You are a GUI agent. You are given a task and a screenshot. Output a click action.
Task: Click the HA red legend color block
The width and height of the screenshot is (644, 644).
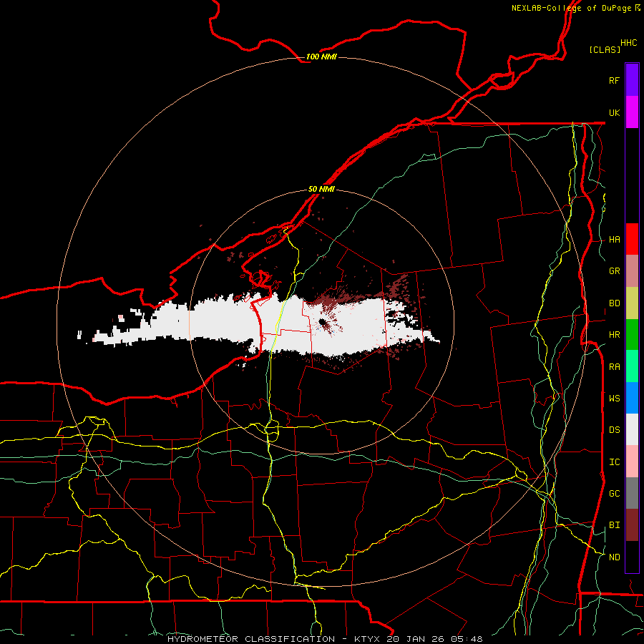pos(632,239)
